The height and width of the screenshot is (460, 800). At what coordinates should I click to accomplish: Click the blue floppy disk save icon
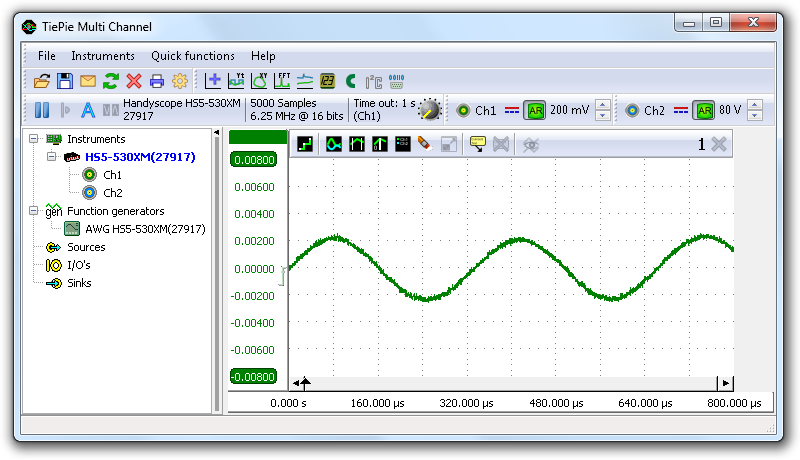pyautogui.click(x=64, y=81)
